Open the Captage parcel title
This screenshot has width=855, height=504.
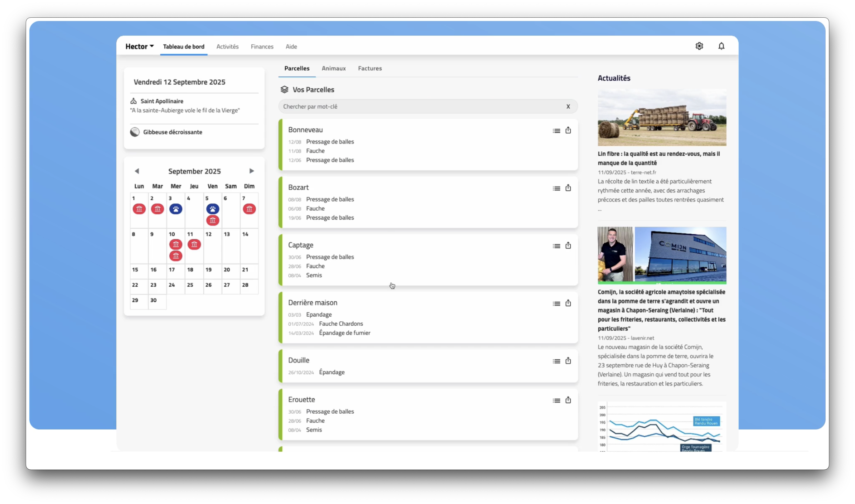pos(301,245)
